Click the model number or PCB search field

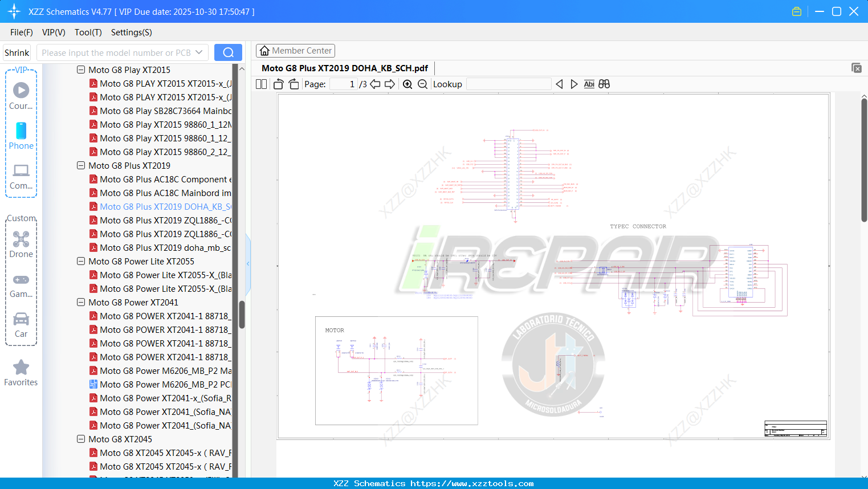(116, 52)
